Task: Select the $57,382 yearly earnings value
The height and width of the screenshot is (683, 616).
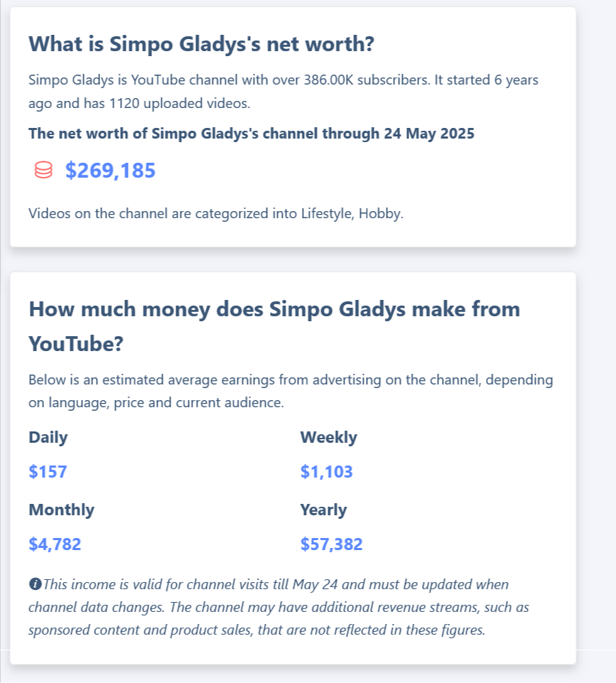Action: [332, 544]
